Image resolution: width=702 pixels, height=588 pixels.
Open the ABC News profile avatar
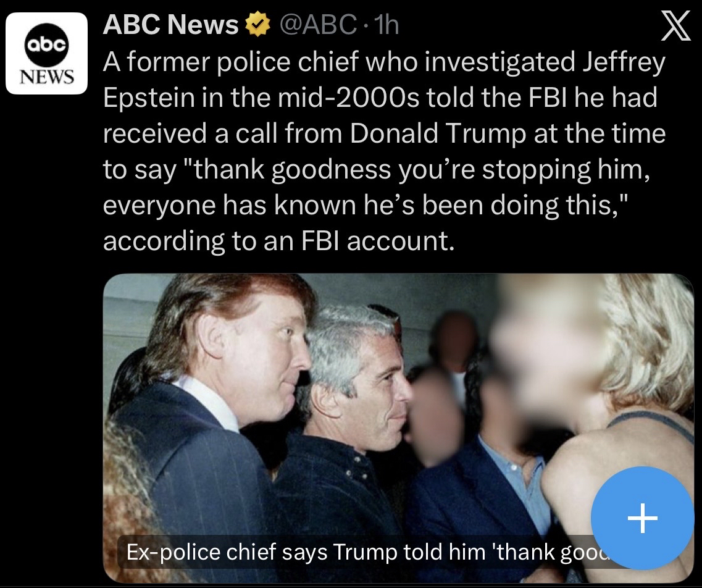(x=46, y=53)
